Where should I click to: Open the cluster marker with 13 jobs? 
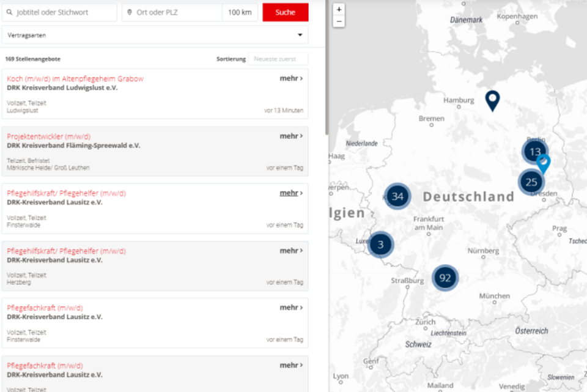point(534,151)
